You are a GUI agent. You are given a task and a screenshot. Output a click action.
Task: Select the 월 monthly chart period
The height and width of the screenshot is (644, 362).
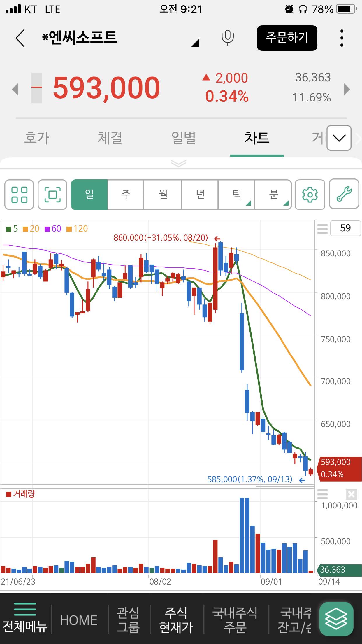coord(163,195)
